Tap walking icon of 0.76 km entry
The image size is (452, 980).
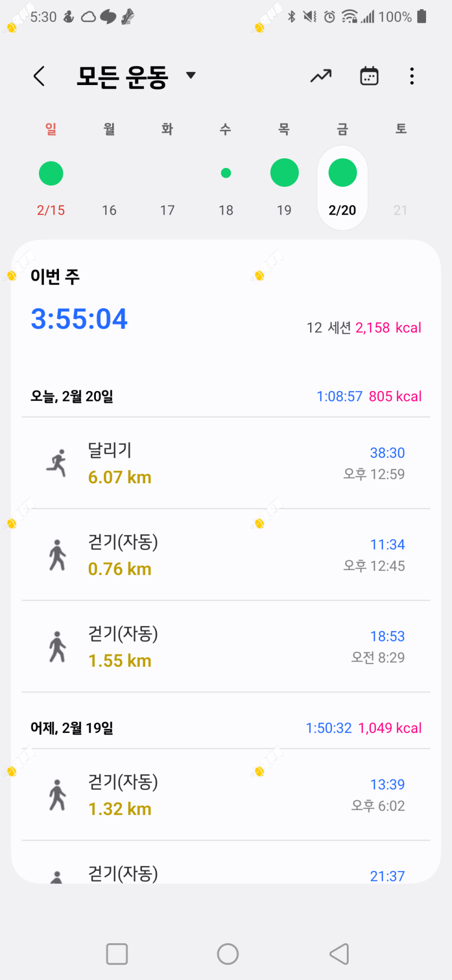click(57, 555)
